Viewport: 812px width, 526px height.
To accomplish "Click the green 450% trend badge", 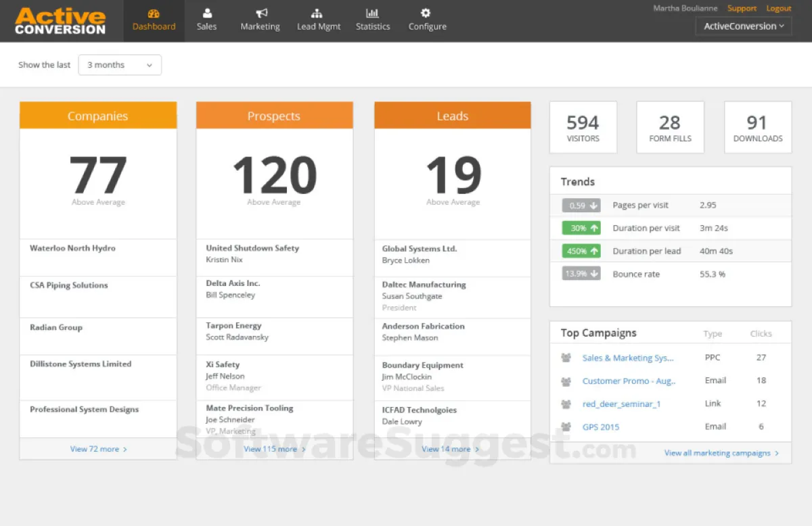I will (x=581, y=251).
